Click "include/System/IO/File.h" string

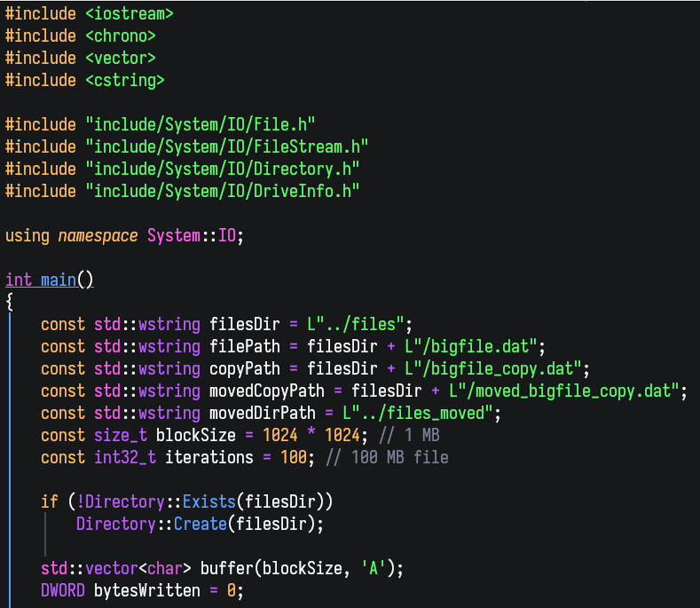point(200,124)
